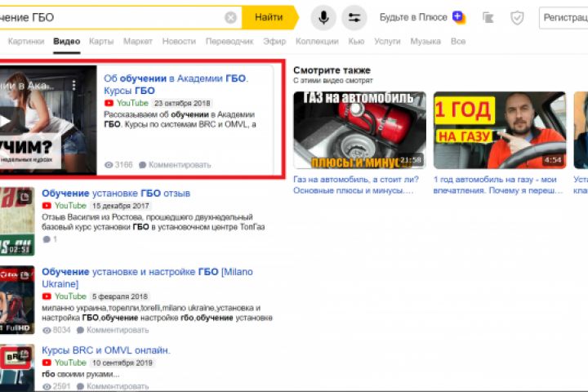This screenshot has width=588, height=392.
Task: Open the Маркет tab
Action: click(138, 42)
